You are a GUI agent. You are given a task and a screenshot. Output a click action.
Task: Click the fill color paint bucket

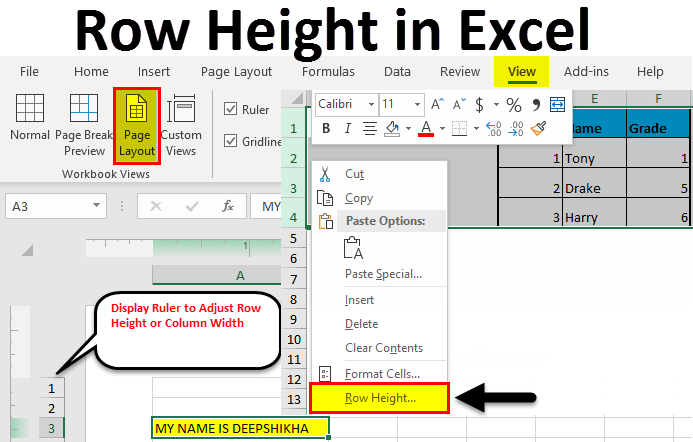point(392,129)
